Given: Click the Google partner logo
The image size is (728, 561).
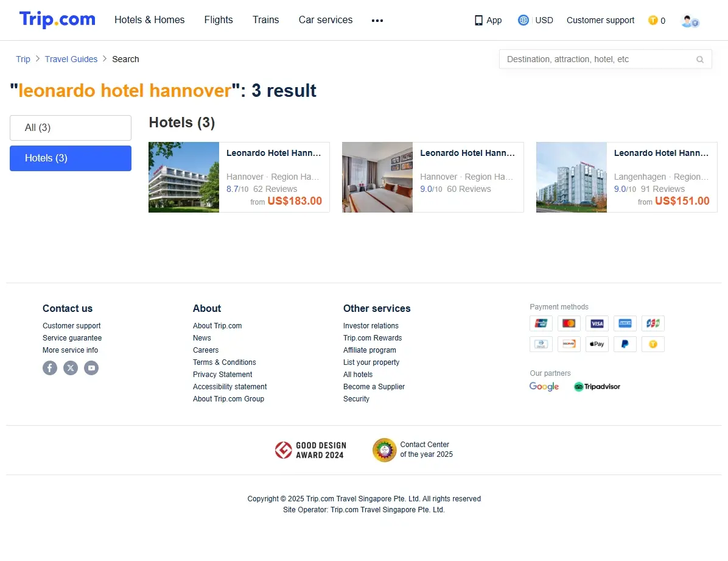Looking at the screenshot, I should [544, 387].
